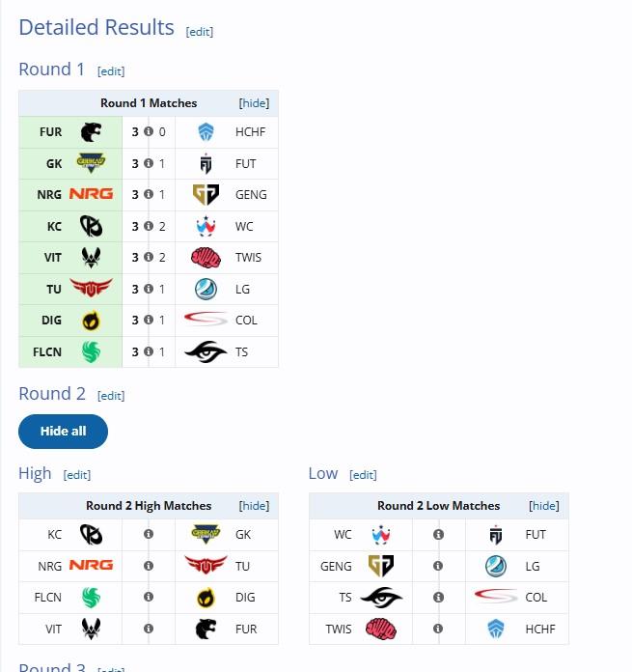The width and height of the screenshot is (632, 672).
Task: Click the Karmine Corp logo in Round 1
Action: click(91, 226)
